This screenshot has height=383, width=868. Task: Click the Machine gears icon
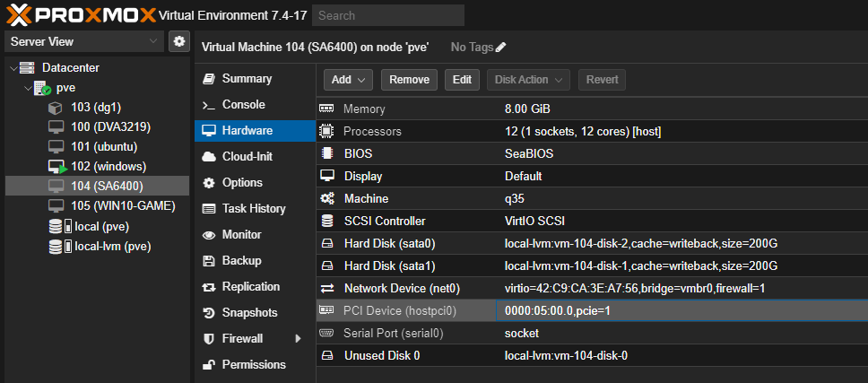tap(327, 198)
